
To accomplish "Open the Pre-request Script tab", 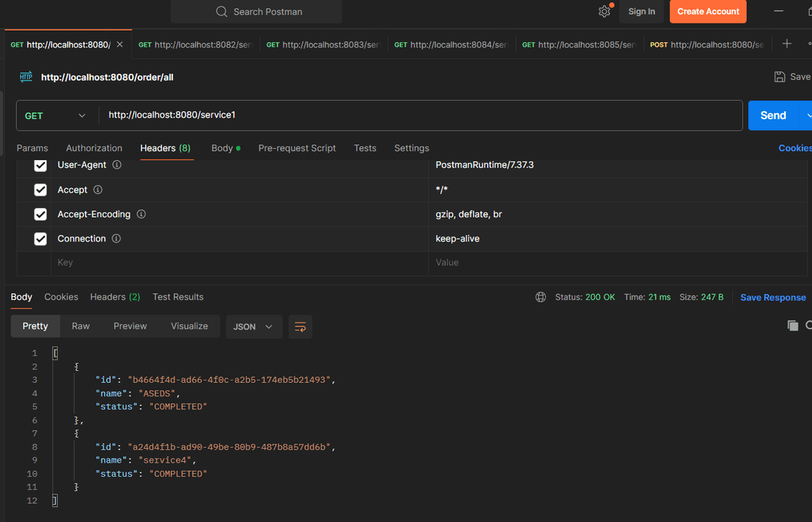I will point(297,148).
